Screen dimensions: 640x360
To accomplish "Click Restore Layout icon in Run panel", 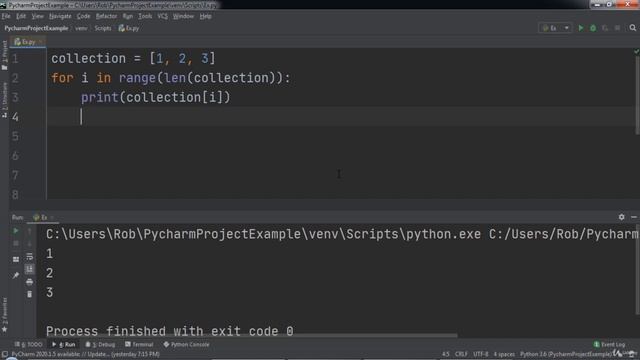I will pos(16,259).
